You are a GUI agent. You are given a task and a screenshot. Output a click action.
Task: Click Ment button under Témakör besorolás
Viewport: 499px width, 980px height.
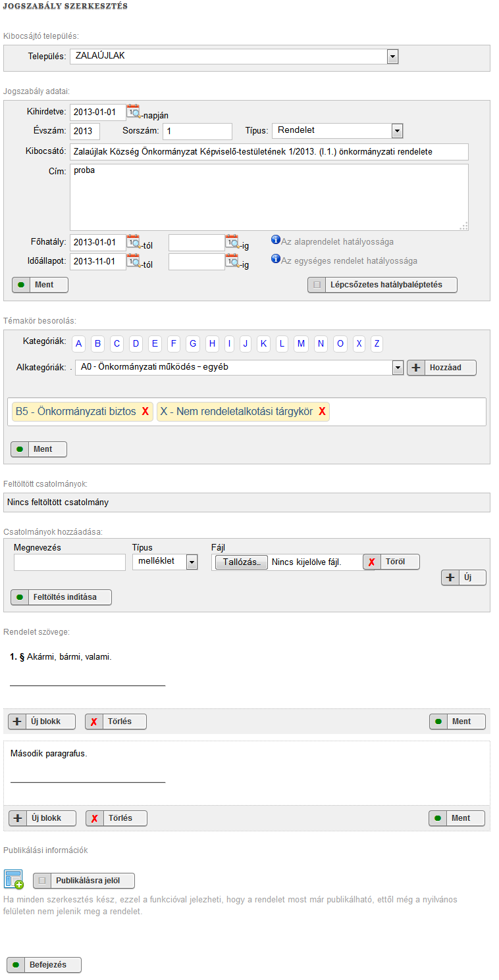click(x=39, y=449)
